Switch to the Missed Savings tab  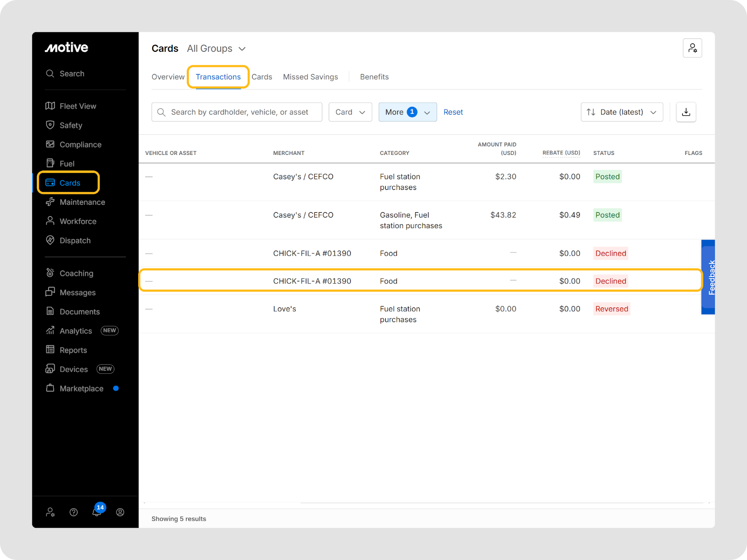point(310,77)
